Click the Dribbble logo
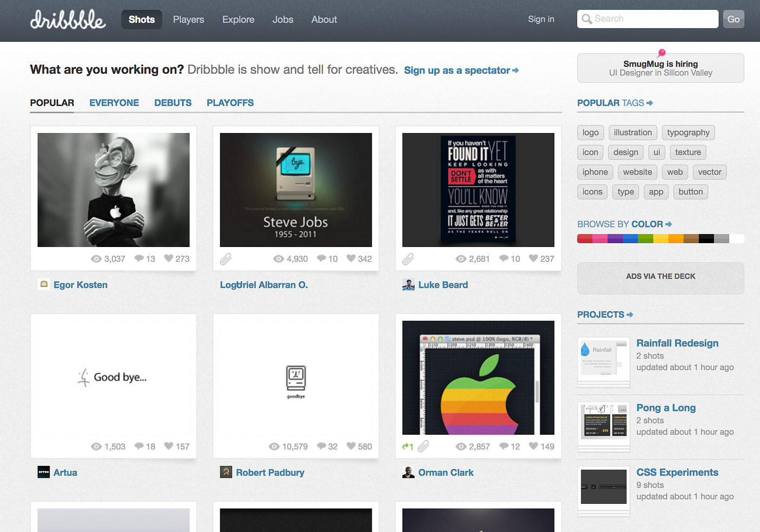 click(x=68, y=20)
